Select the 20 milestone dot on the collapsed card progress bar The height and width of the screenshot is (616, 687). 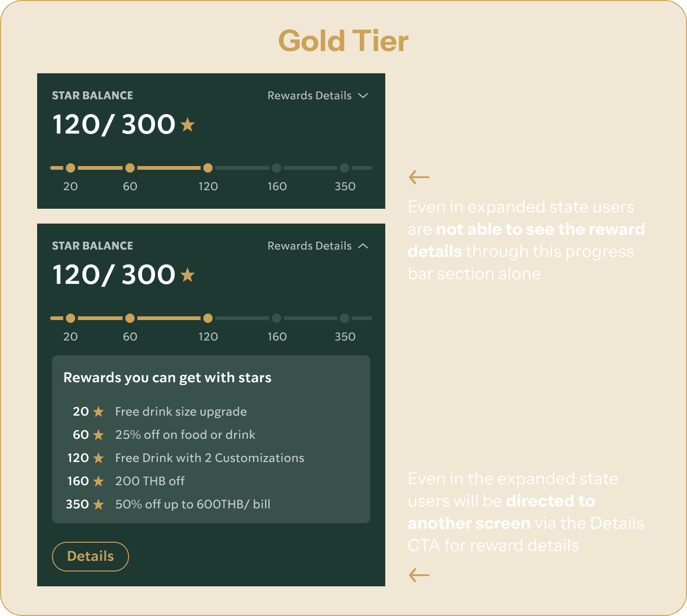click(71, 168)
